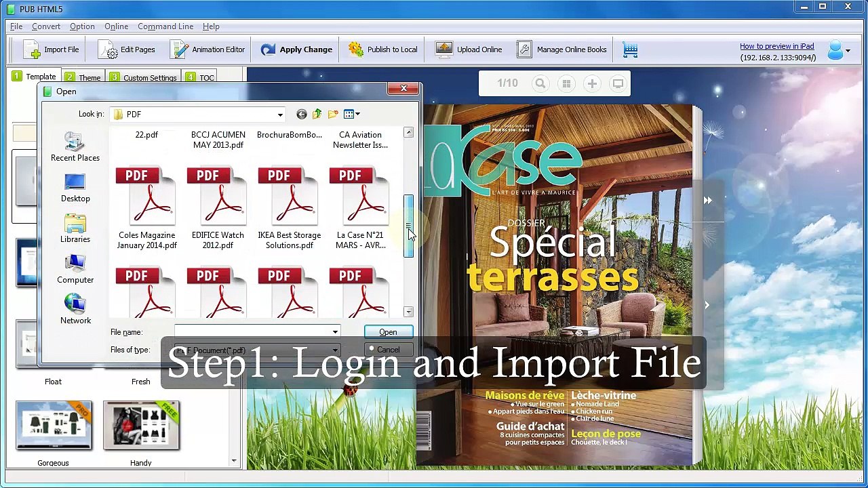Open Recent Places in dialog sidebar
The height and width of the screenshot is (488, 868).
click(x=75, y=147)
